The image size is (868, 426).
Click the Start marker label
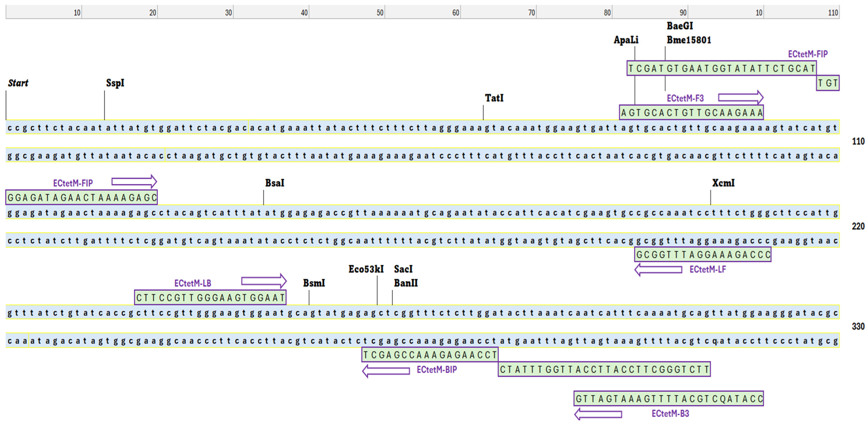(18, 83)
